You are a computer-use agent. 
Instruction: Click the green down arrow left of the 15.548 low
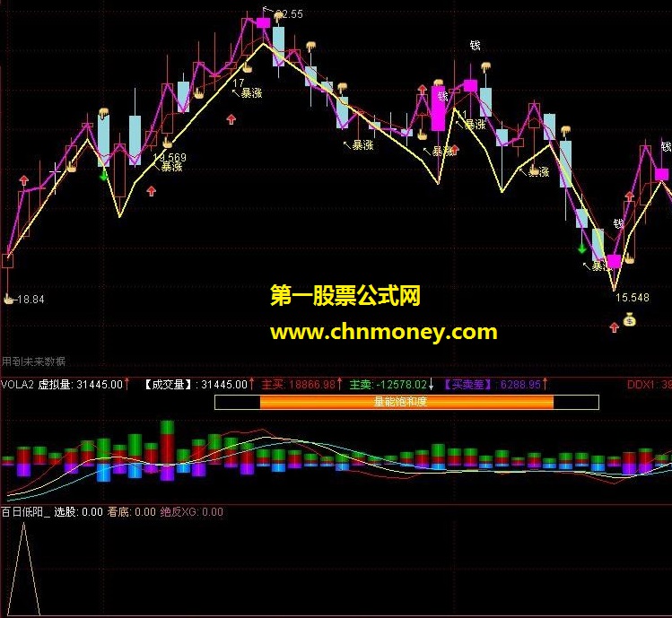click(x=581, y=248)
